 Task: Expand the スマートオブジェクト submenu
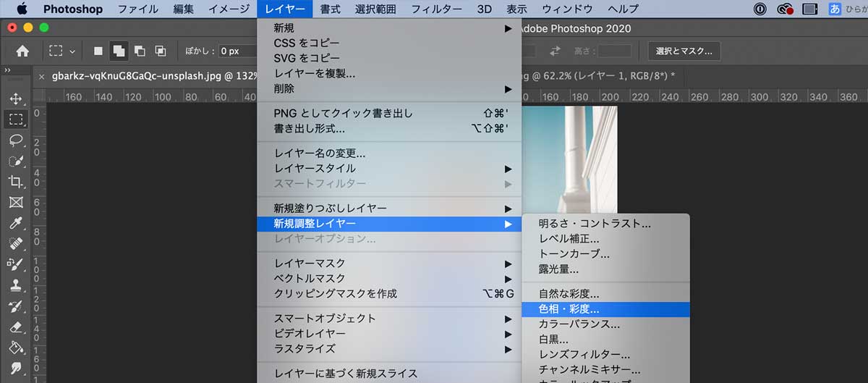[389, 319]
